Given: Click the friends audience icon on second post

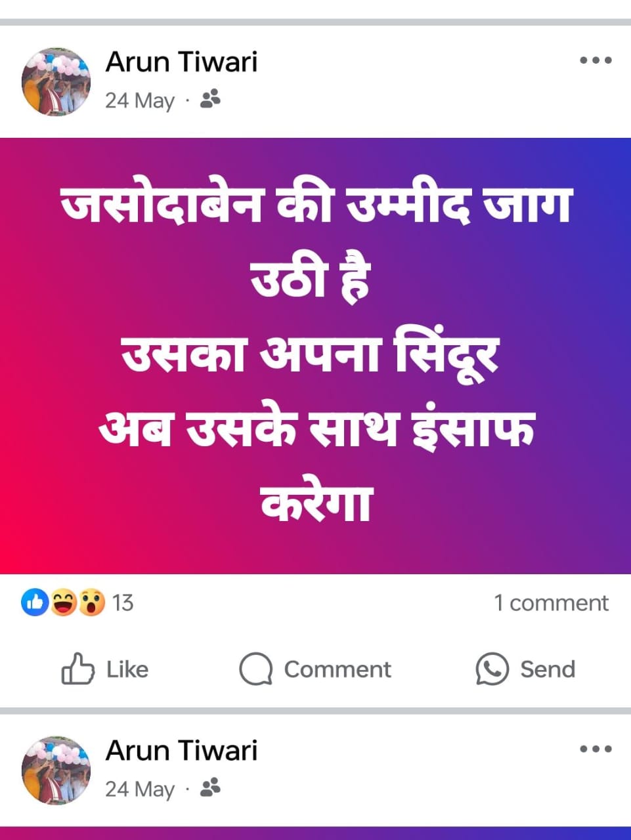Looking at the screenshot, I should coord(210,787).
